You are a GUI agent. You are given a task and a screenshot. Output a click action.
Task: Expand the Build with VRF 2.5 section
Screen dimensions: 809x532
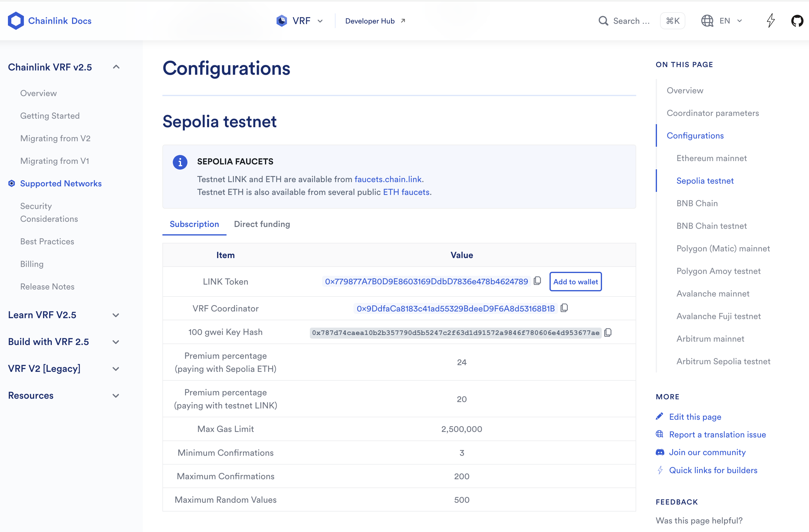pos(116,342)
